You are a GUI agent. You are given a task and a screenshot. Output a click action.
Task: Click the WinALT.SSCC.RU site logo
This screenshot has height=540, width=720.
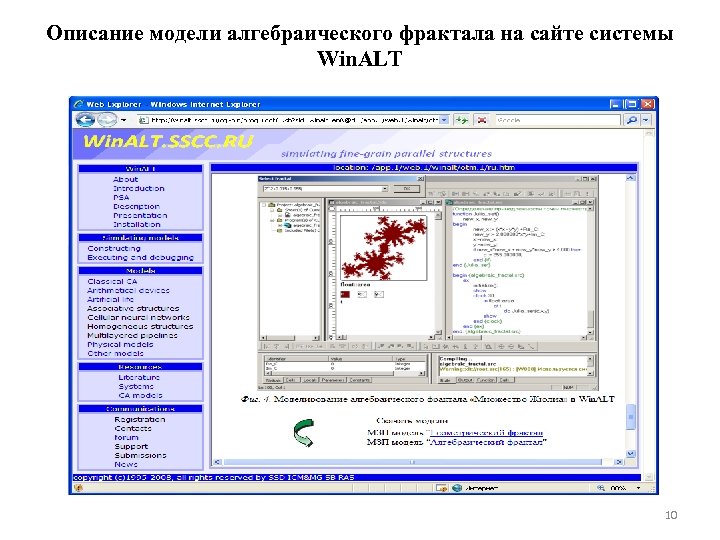pos(168,141)
